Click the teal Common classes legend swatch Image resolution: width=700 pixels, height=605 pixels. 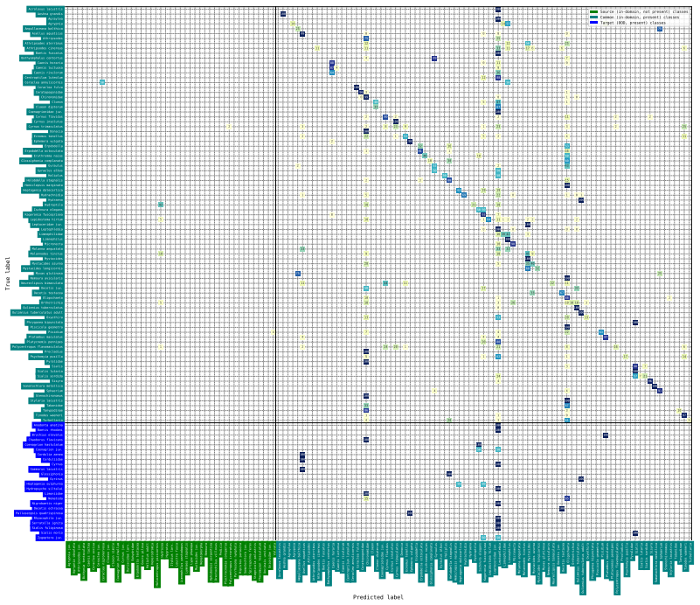[x=593, y=17]
